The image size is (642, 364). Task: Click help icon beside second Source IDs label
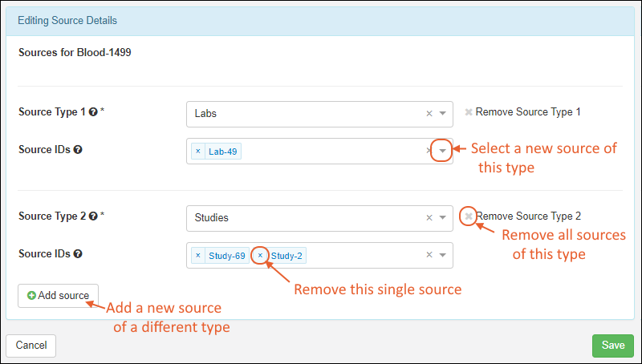click(x=78, y=253)
